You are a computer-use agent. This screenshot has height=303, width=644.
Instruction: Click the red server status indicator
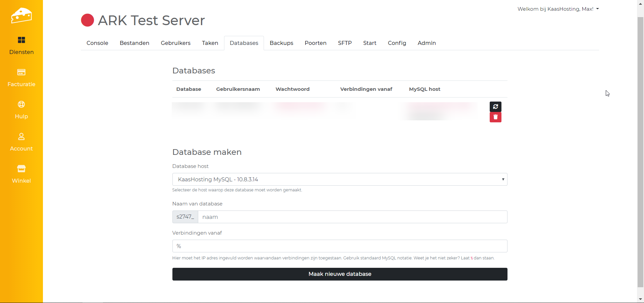point(88,20)
